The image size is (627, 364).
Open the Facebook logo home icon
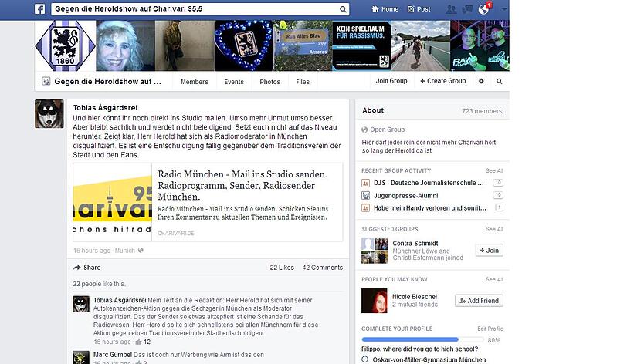click(x=39, y=9)
